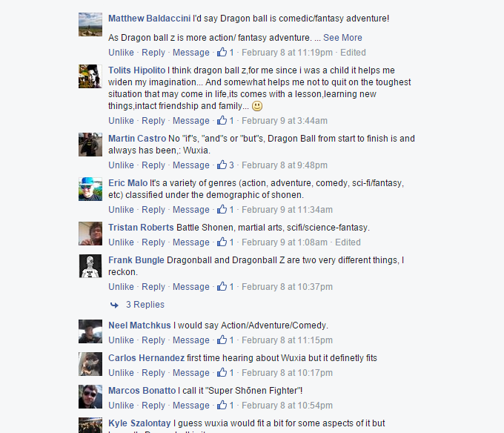Click thumbs-up icon on Neel Matchkus' comment
This screenshot has width=504, height=433.
222,340
